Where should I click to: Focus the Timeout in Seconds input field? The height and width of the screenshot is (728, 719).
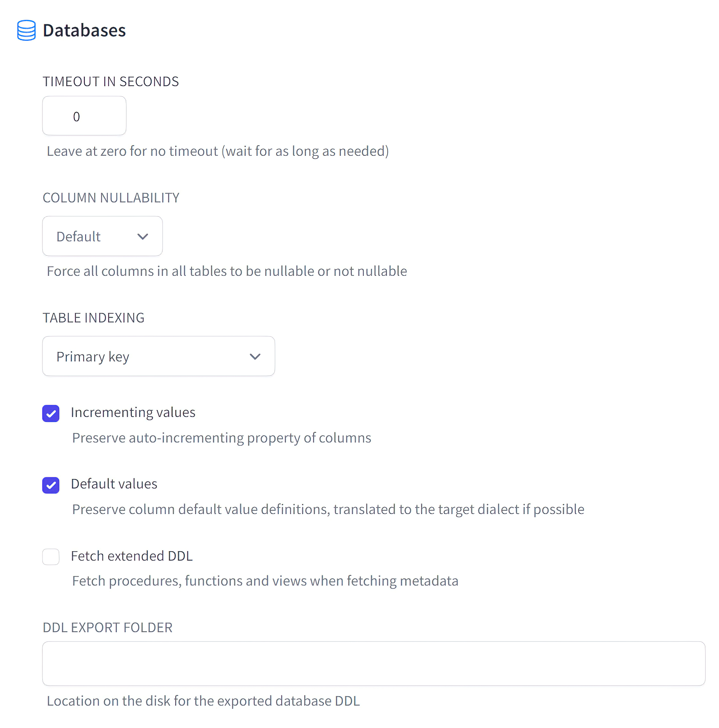84,116
